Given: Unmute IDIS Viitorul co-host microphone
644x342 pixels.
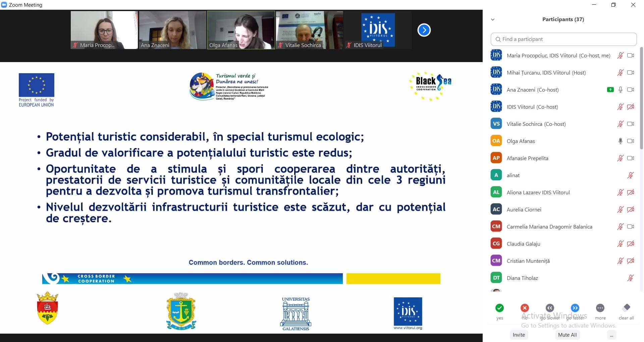Looking at the screenshot, I should [621, 107].
